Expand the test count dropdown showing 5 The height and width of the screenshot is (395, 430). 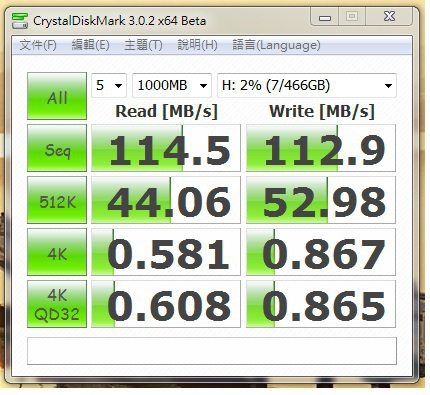point(109,85)
